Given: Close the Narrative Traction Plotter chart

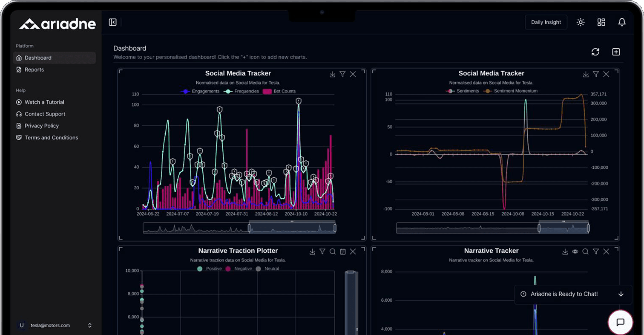Looking at the screenshot, I should (x=353, y=252).
